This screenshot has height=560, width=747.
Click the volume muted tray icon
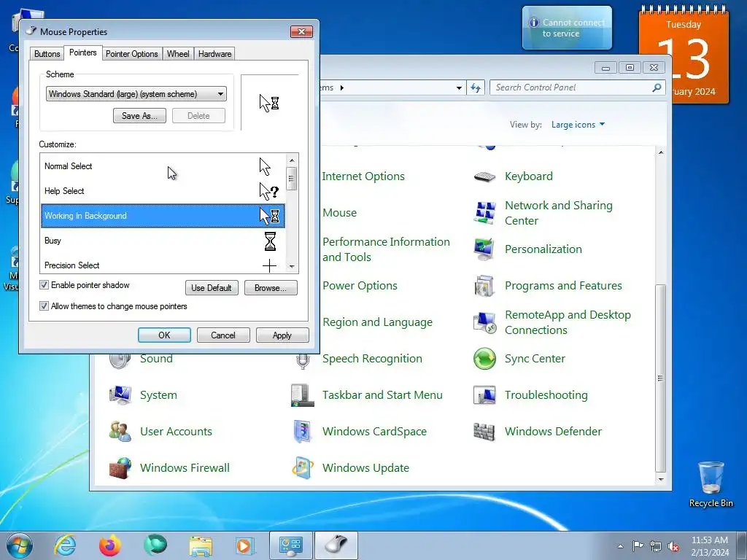673,546
